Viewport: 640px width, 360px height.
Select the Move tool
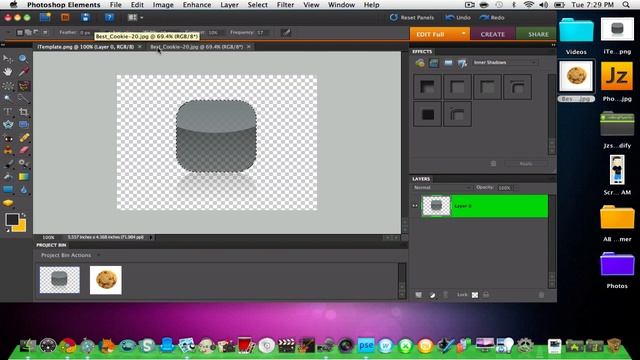coord(8,59)
